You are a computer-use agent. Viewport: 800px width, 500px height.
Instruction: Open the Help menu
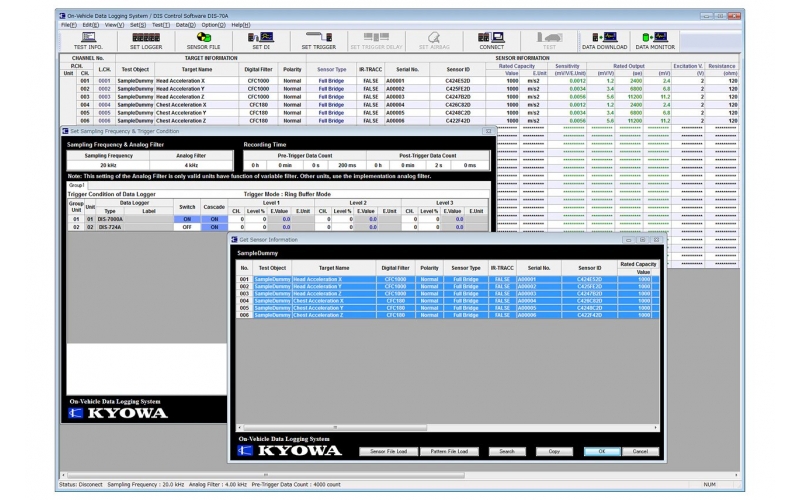[241, 25]
